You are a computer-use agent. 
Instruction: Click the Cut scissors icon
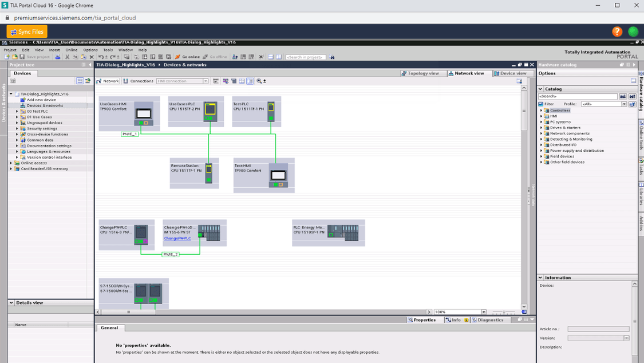[68, 57]
